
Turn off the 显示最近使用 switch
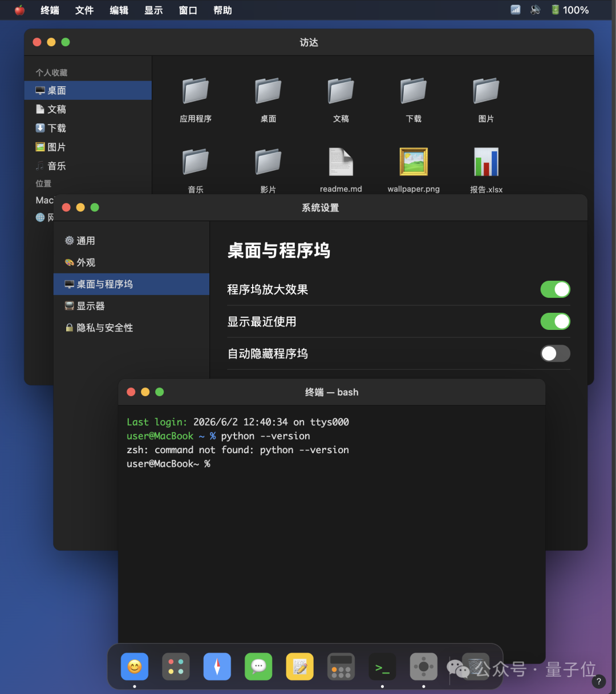tap(556, 321)
